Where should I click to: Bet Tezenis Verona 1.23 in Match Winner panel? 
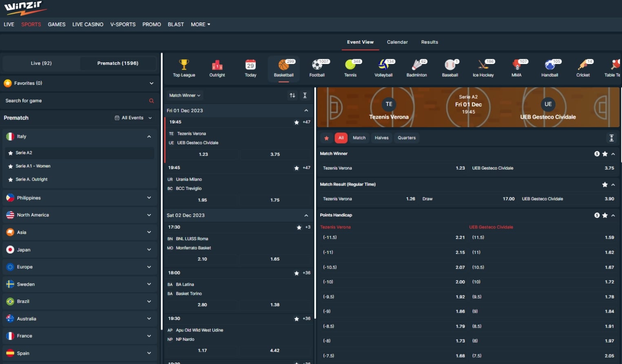393,168
